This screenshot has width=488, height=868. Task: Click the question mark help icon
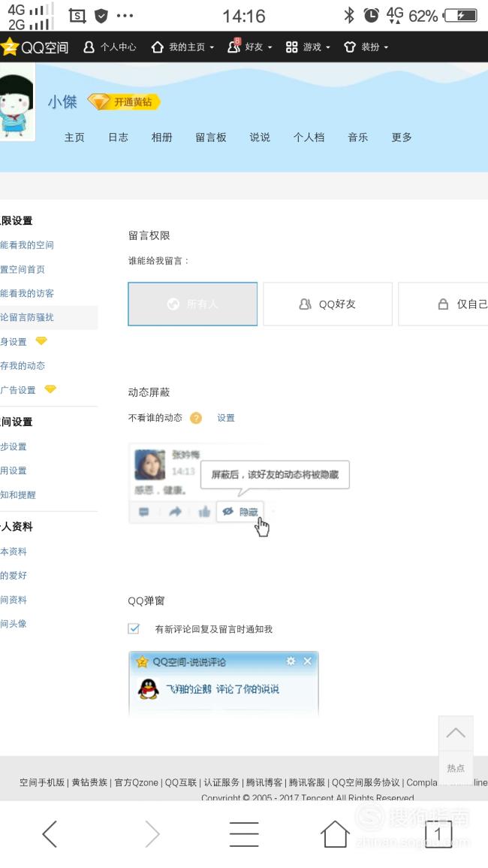196,418
